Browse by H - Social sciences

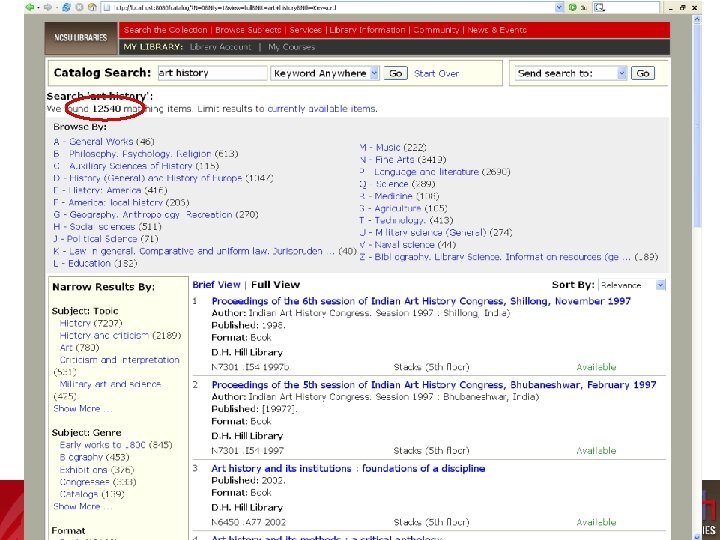pyautogui.click(x=94, y=227)
